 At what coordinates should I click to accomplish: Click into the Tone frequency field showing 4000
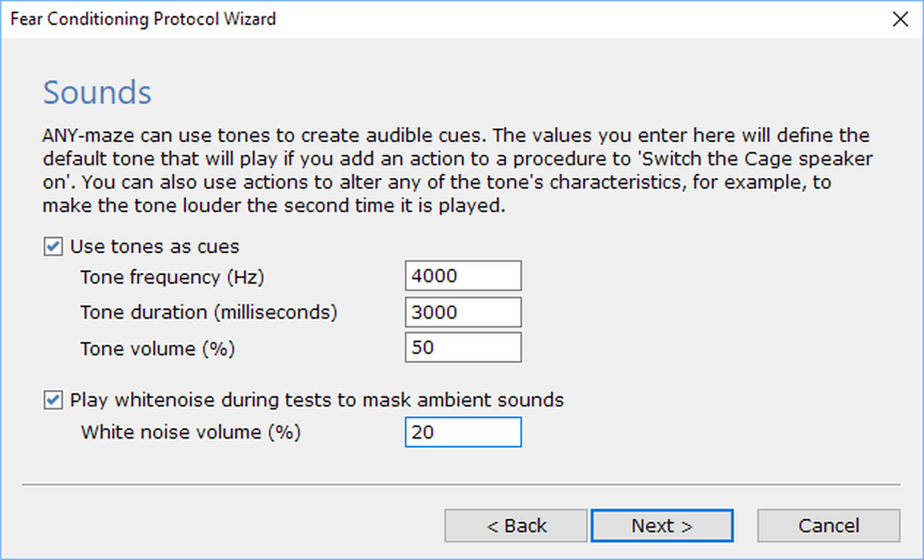click(463, 276)
